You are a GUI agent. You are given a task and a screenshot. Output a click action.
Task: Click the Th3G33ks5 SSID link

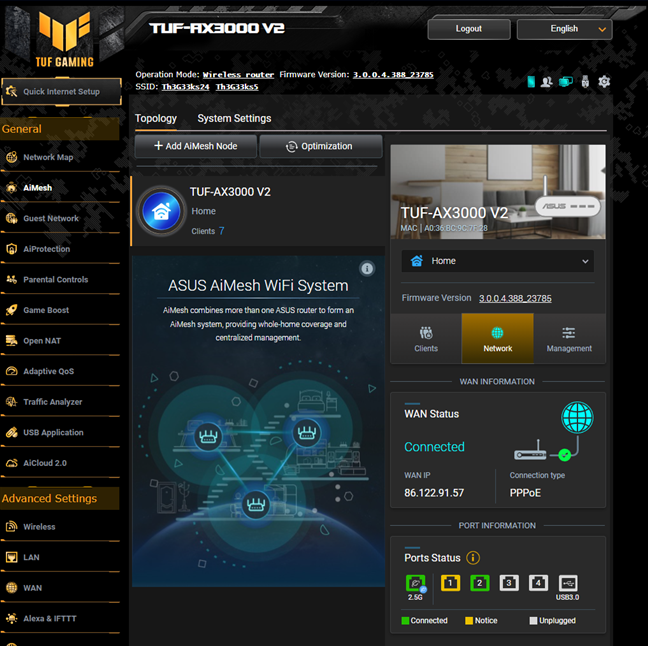(237, 87)
